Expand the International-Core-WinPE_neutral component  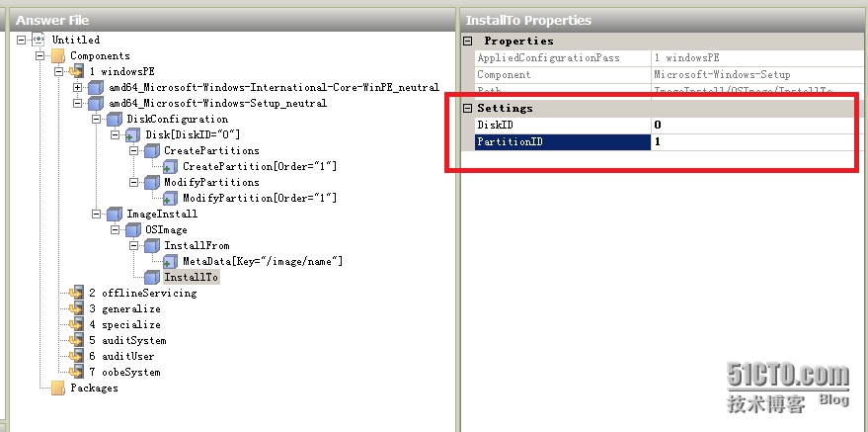point(77,88)
